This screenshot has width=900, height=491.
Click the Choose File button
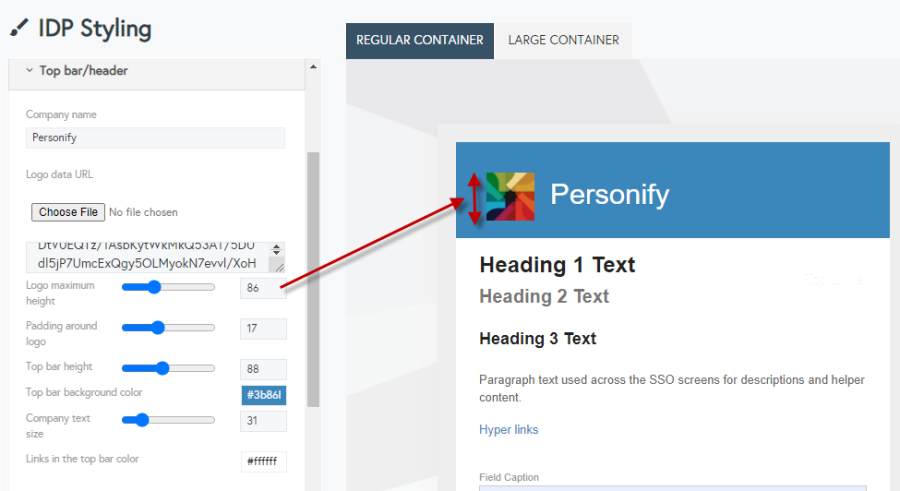[x=68, y=212]
